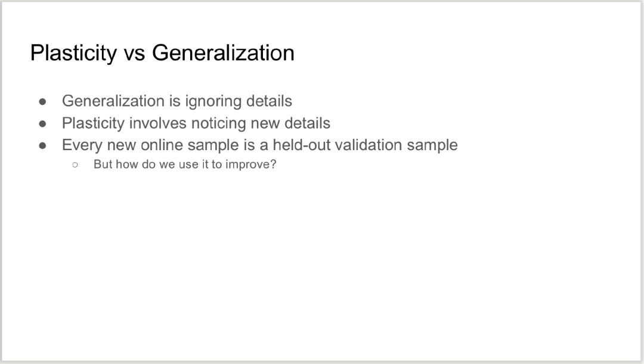Click the word "Generalization" in the title
Image resolution: width=644 pixels, height=364 pixels.
[x=223, y=53]
